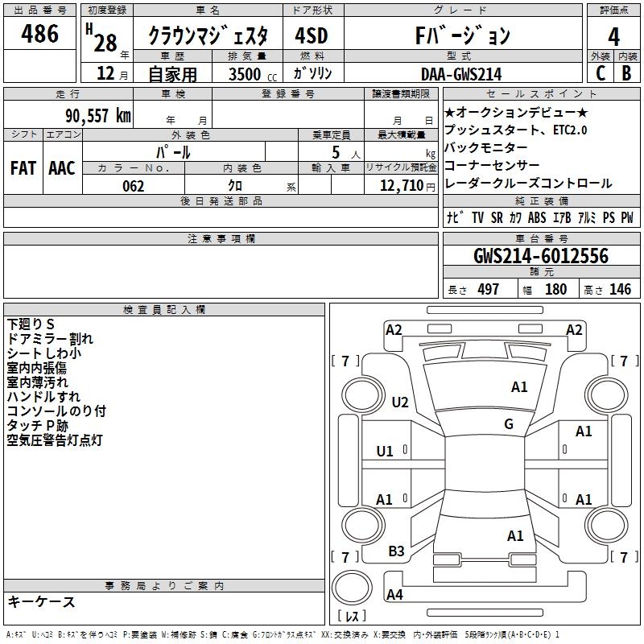
Task: Click the overall grade score 4
Action: [614, 35]
